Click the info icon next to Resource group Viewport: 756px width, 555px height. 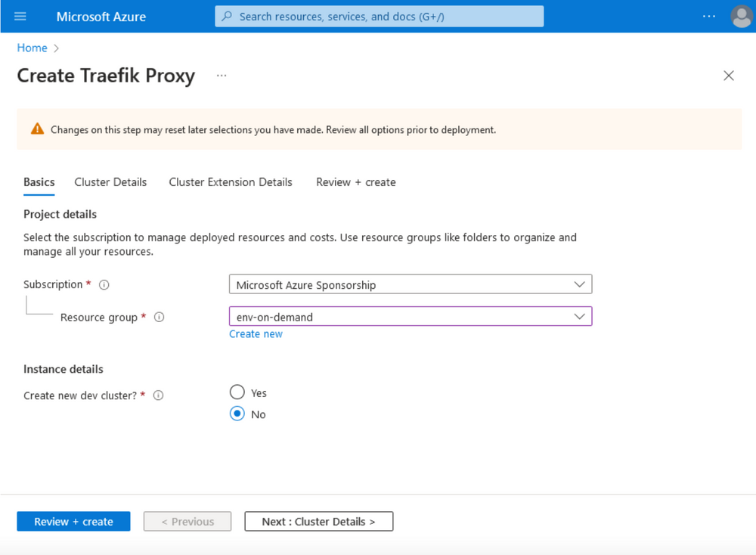[x=159, y=318]
